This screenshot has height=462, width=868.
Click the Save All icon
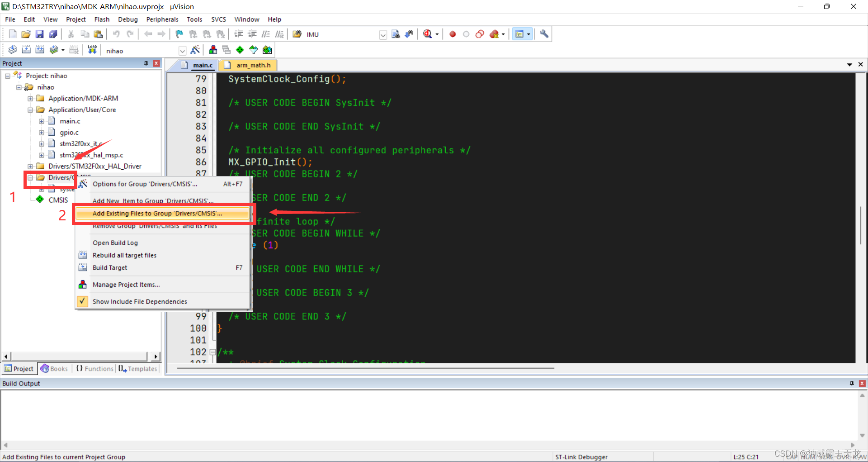(53, 34)
